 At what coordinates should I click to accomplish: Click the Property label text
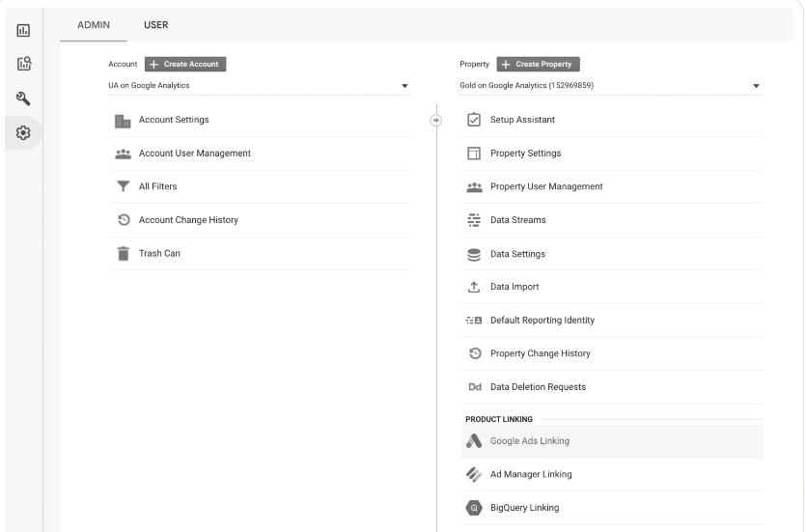click(x=475, y=65)
